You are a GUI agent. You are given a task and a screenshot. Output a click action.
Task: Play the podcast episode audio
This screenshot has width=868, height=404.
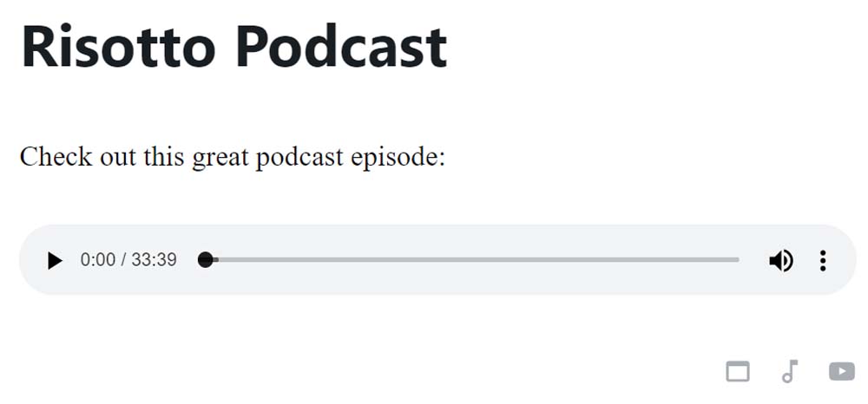[55, 260]
